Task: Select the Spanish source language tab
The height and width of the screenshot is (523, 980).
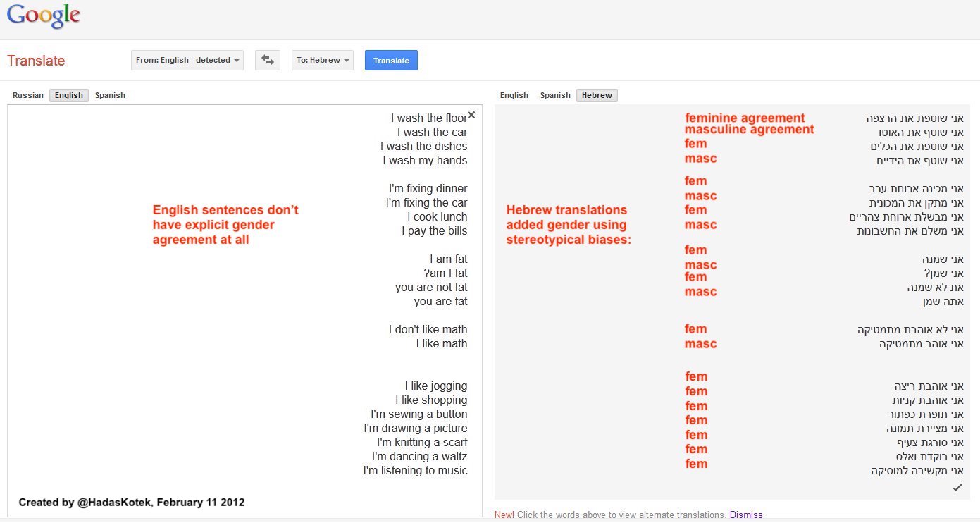Action: click(x=110, y=95)
